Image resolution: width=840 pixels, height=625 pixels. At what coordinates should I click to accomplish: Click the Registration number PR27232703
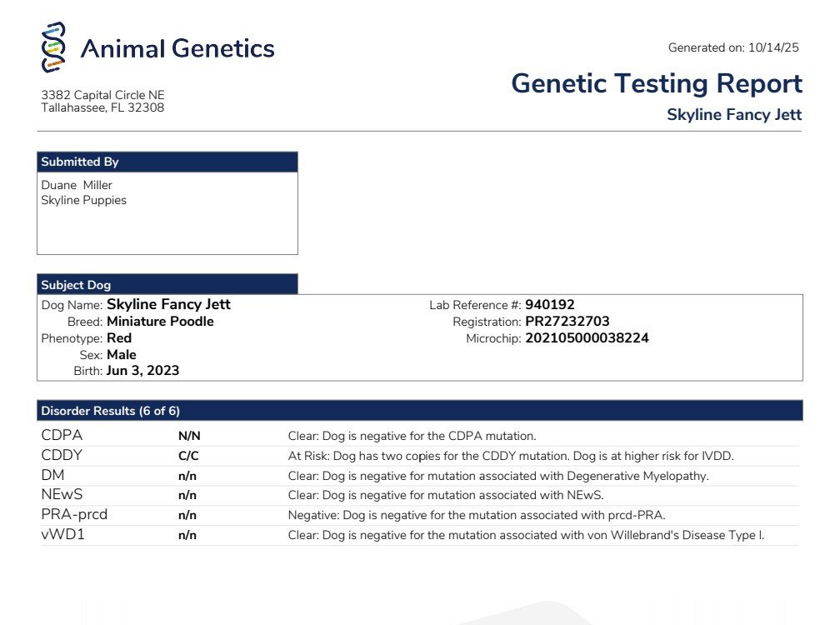point(567,322)
